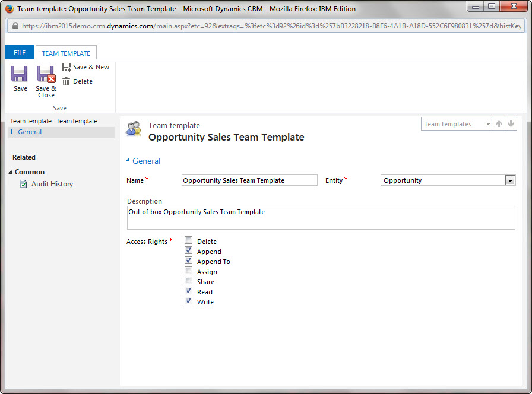Click the padlock icon in address bar
Viewport: 532px width, 394px height.
coord(14,26)
